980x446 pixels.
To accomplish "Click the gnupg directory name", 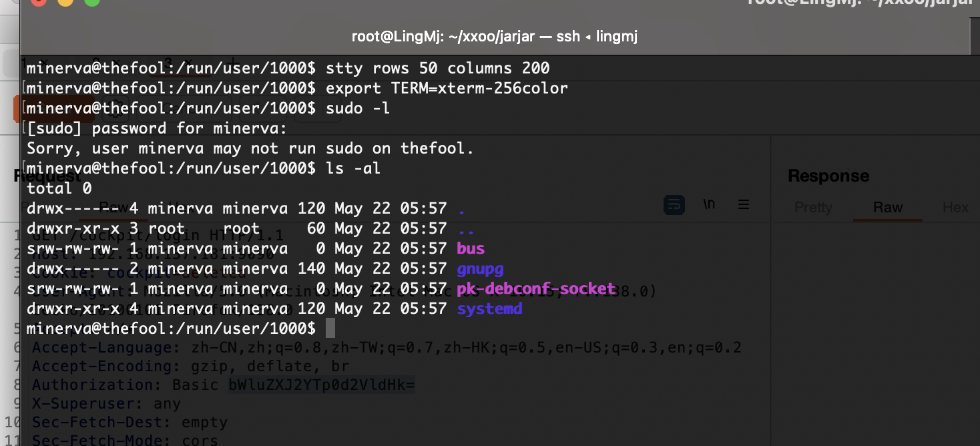I will coord(480,268).
